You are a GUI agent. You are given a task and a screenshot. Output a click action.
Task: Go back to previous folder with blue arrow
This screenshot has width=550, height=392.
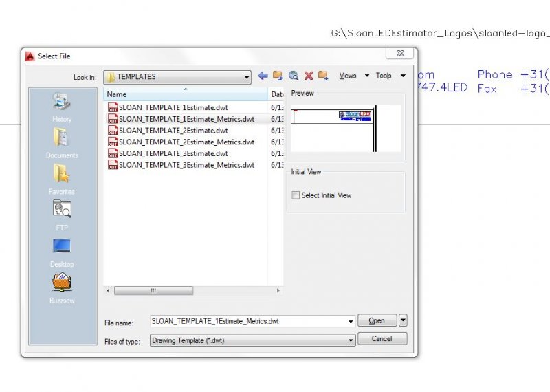(263, 76)
